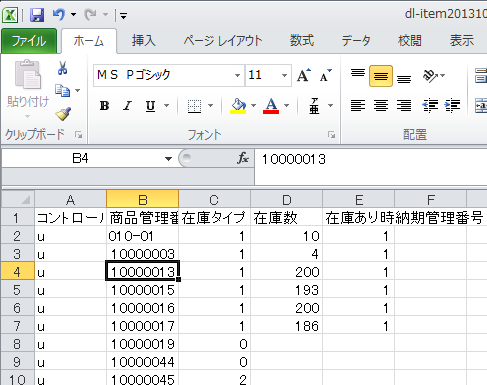Click the Copy icon
The image size is (487, 385).
tap(62, 91)
